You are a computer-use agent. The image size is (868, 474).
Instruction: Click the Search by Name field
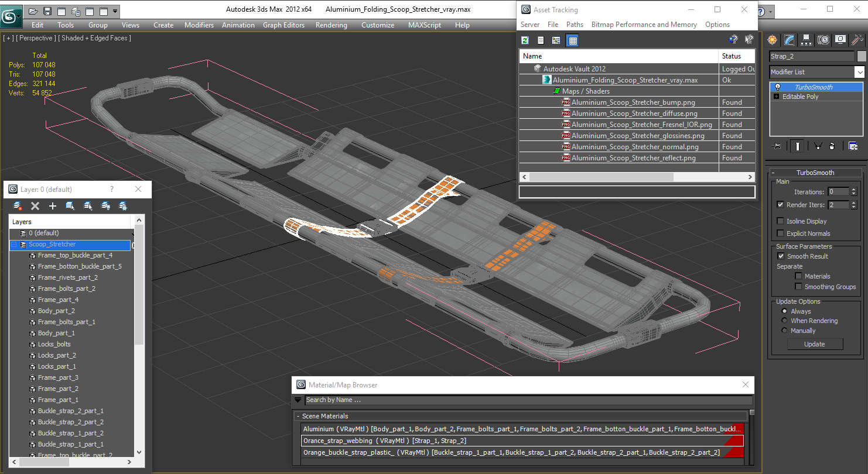coord(528,400)
